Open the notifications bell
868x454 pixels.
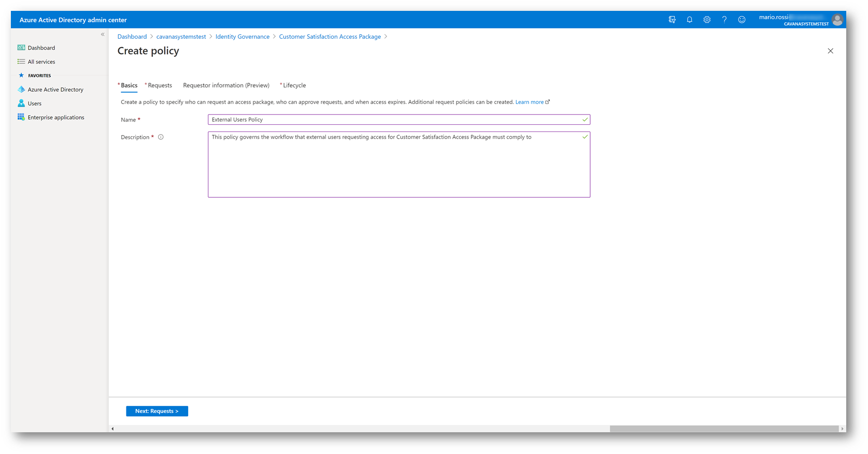[x=689, y=20]
